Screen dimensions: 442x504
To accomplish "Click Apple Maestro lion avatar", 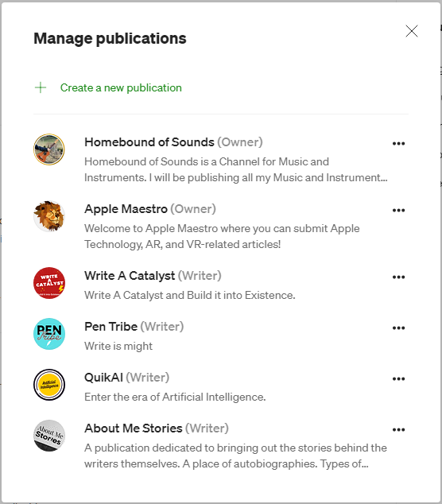I will [49, 216].
